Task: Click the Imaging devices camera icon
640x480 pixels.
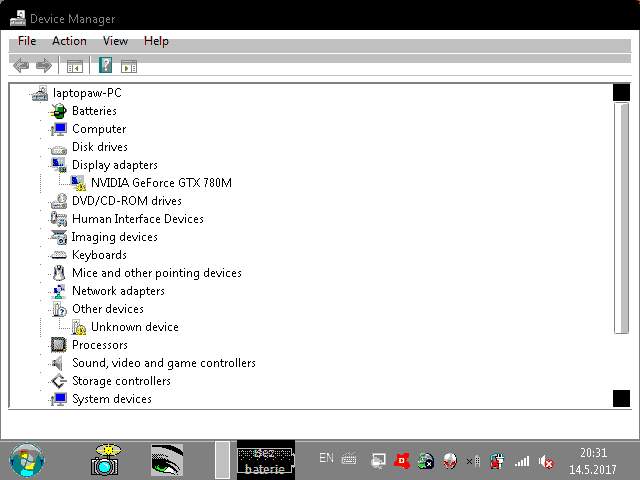Action: [59, 237]
